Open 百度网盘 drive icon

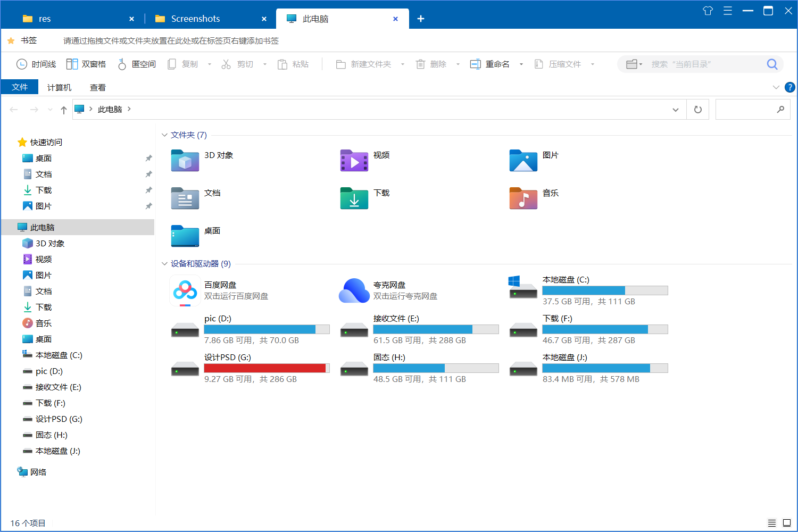click(185, 291)
